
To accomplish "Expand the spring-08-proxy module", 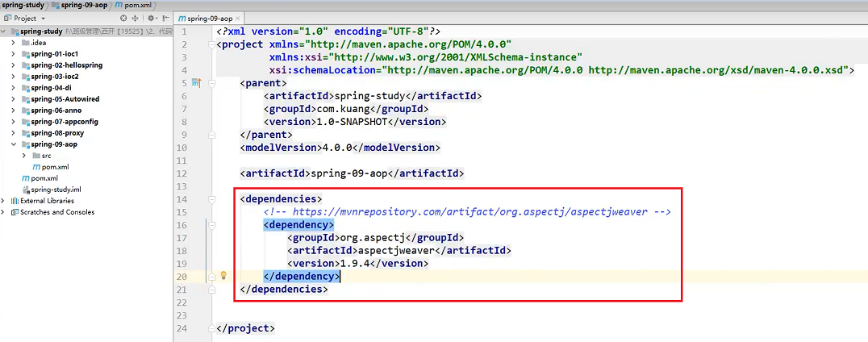I will point(14,133).
